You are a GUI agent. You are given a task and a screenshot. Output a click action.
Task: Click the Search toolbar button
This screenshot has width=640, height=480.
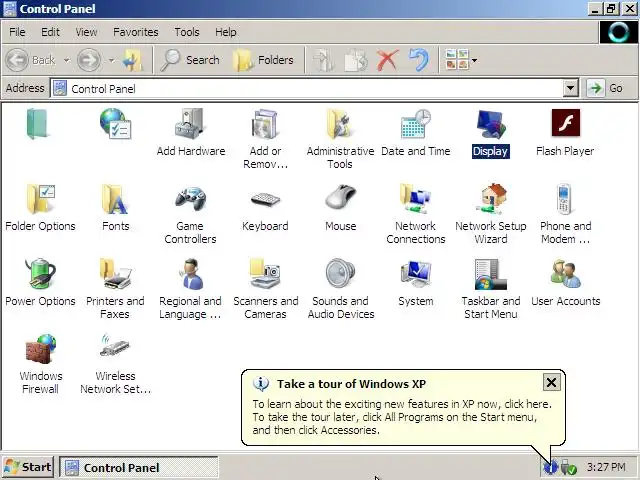190,60
